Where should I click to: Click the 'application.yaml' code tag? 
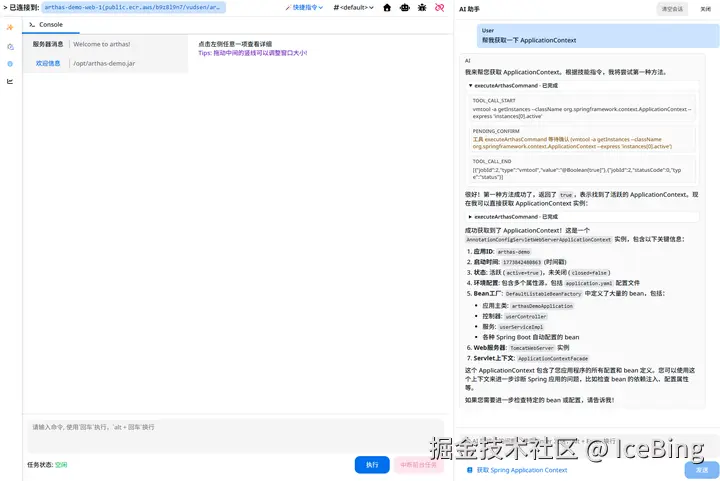(x=589, y=283)
